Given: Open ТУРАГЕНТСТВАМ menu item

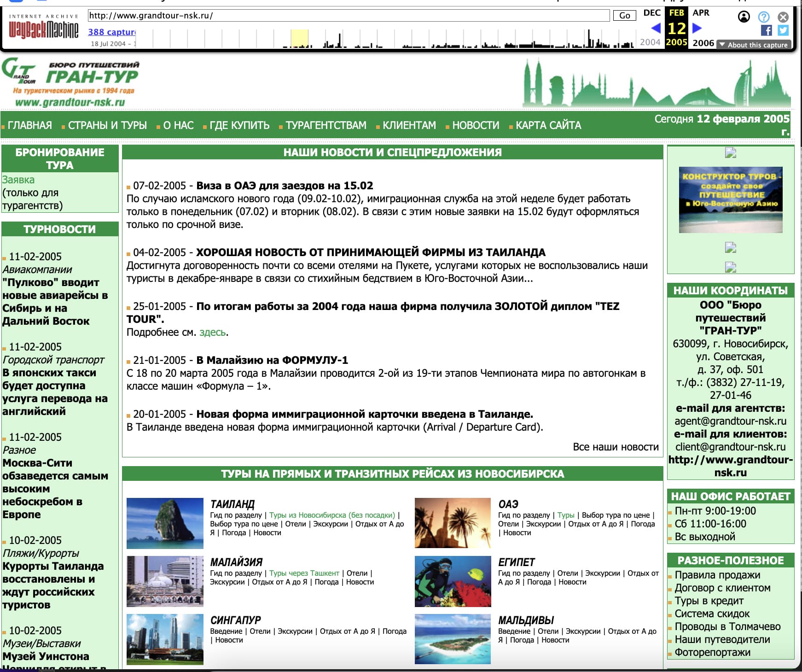Looking at the screenshot, I should pyautogui.click(x=326, y=125).
